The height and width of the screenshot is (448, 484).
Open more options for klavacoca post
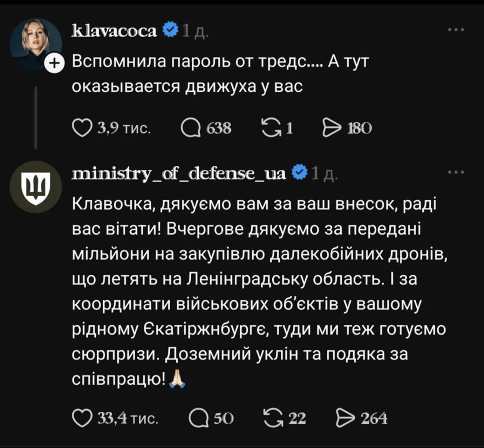pos(457,29)
